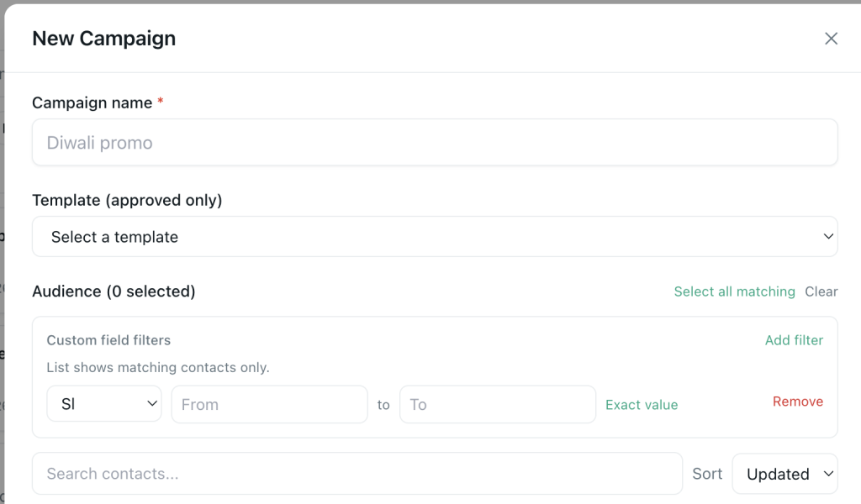861x504 pixels.
Task: Click the Template (approved only) label
Action: [x=128, y=200]
